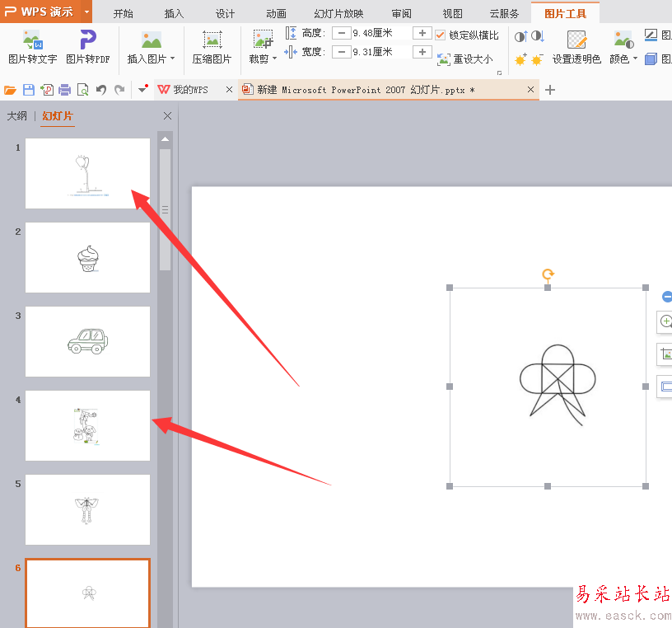Increase contrast icon
672x628 pixels.
click(520, 36)
